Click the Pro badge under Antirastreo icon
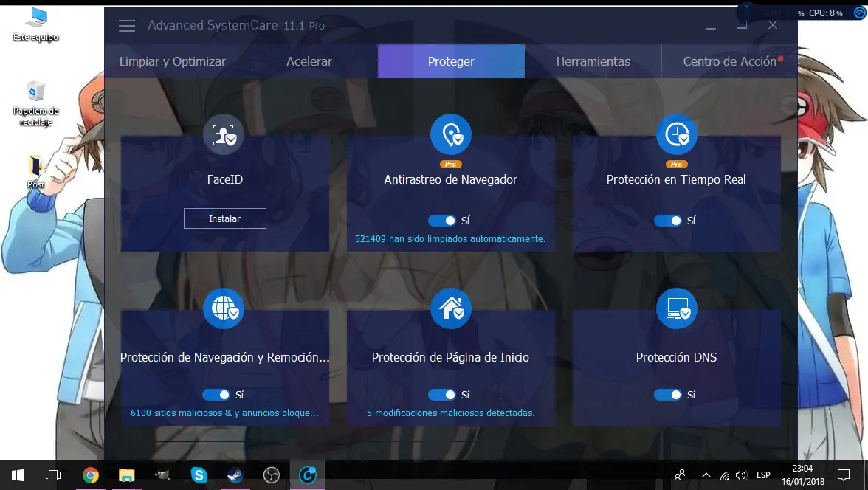Image resolution: width=868 pixels, height=490 pixels. tap(450, 165)
